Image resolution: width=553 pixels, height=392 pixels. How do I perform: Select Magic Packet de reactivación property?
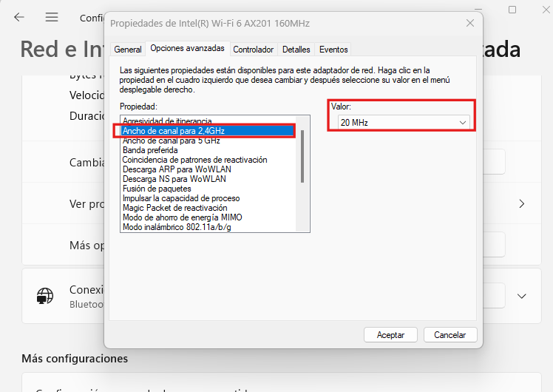pos(174,208)
